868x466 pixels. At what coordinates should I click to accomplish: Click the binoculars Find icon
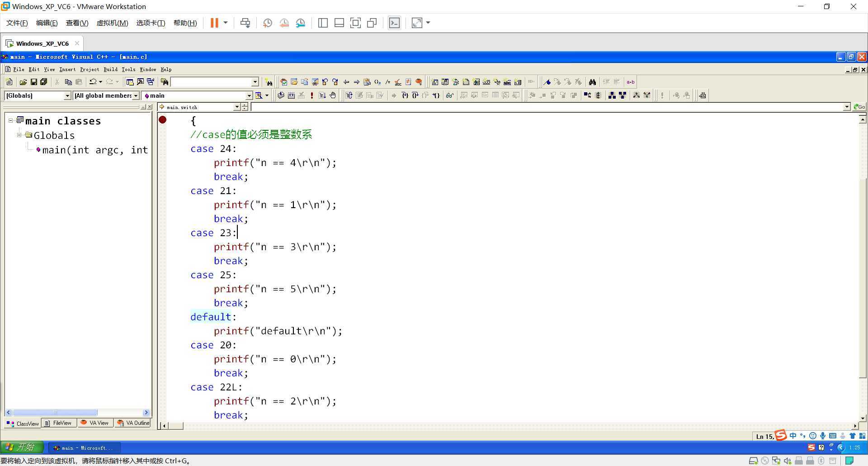tap(592, 82)
